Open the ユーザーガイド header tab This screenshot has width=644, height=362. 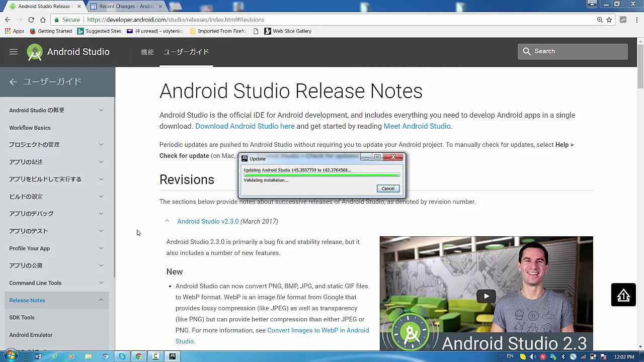coord(186,52)
